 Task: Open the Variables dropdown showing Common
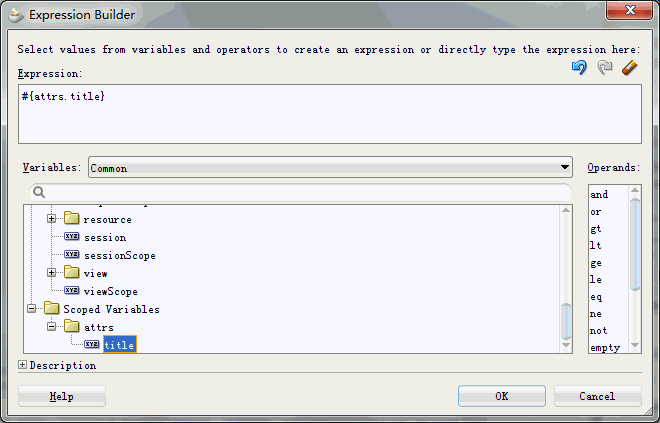tap(330, 168)
